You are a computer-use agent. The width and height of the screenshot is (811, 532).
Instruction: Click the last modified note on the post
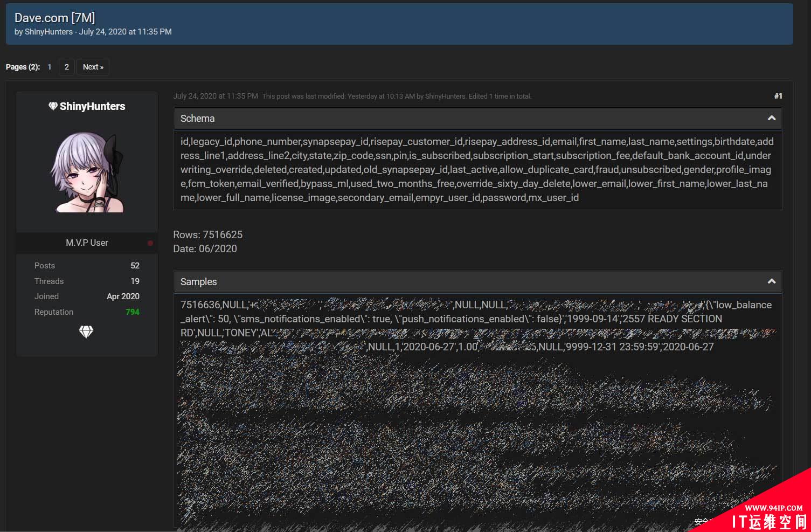coord(397,96)
